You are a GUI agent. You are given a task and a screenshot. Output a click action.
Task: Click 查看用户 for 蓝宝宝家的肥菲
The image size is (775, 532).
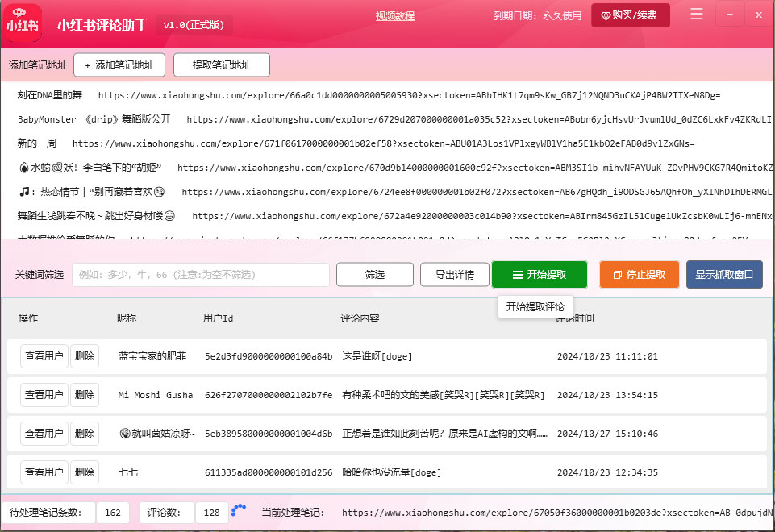44,356
